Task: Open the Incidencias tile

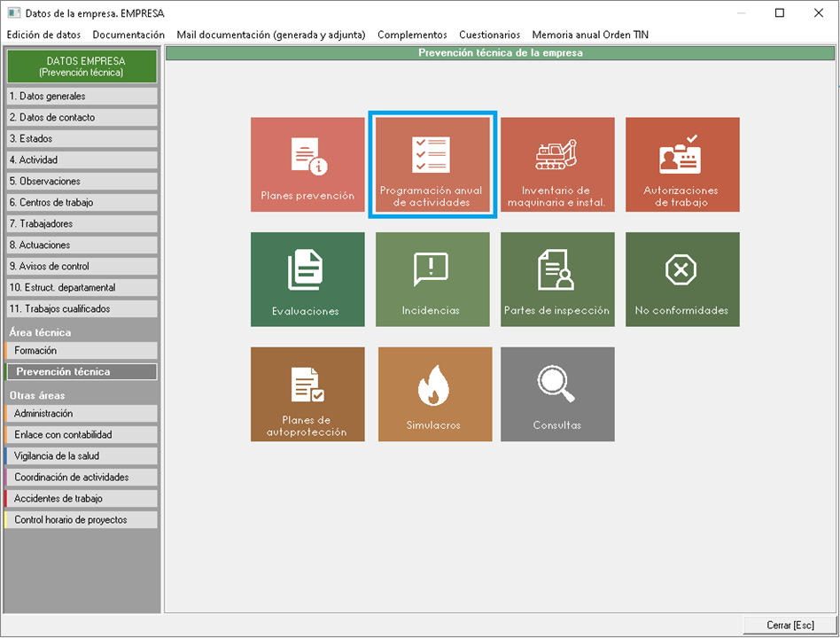Action: click(432, 279)
